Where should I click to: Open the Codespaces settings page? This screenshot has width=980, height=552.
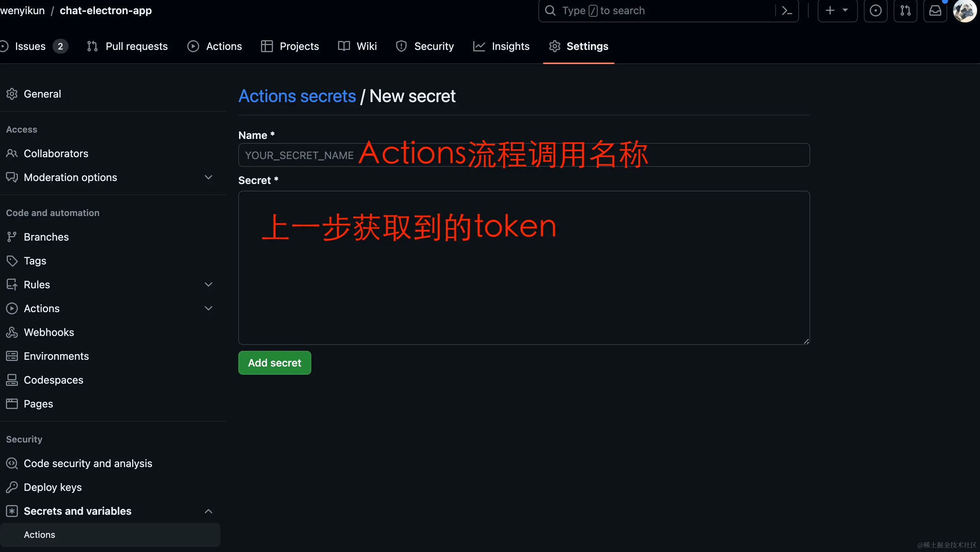click(x=53, y=380)
